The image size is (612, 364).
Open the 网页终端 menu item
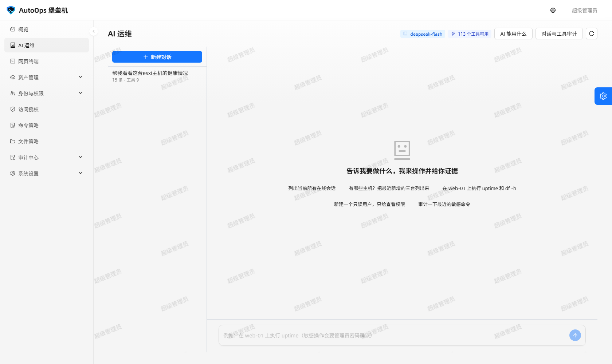coord(47,61)
